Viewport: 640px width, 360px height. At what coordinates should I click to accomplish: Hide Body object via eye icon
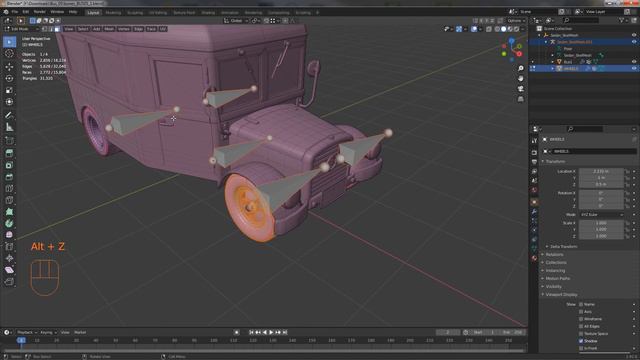(x=634, y=62)
